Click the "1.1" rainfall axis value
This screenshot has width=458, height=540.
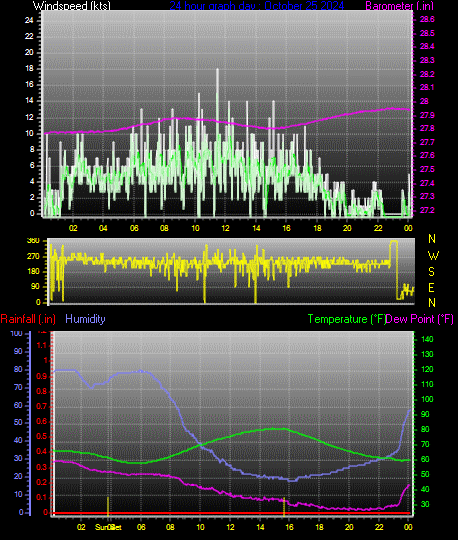coord(42,345)
